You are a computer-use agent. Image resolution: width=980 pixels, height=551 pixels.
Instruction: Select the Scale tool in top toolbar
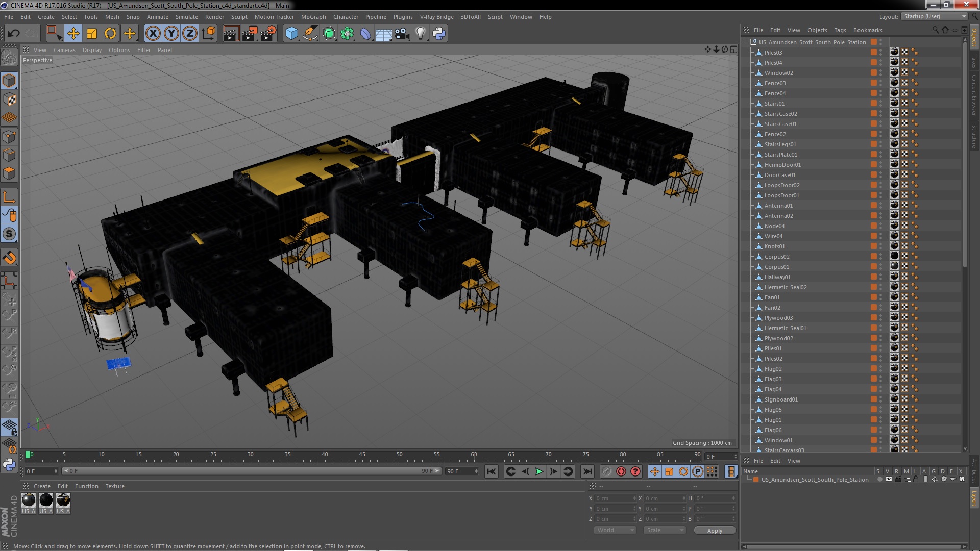(x=92, y=34)
